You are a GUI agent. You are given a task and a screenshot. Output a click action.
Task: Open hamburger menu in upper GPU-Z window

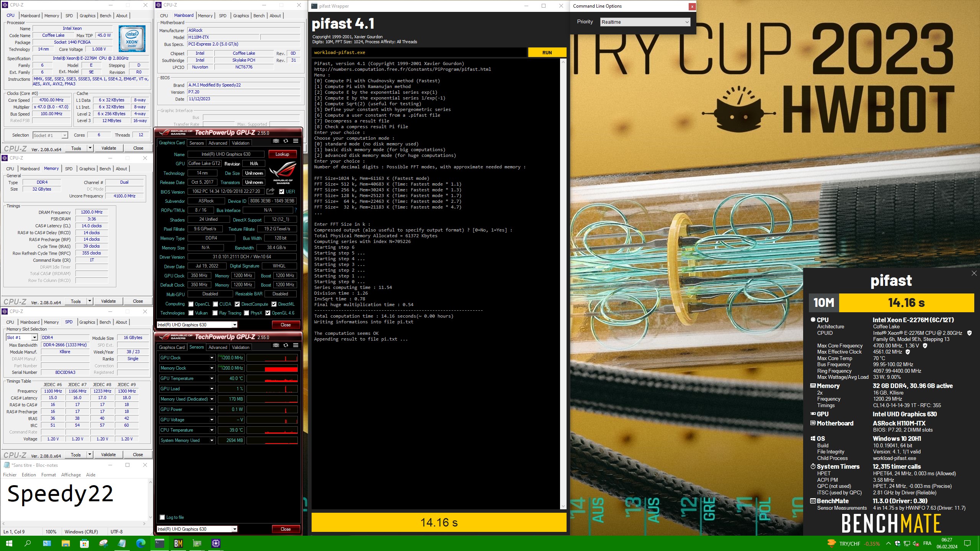click(x=296, y=141)
